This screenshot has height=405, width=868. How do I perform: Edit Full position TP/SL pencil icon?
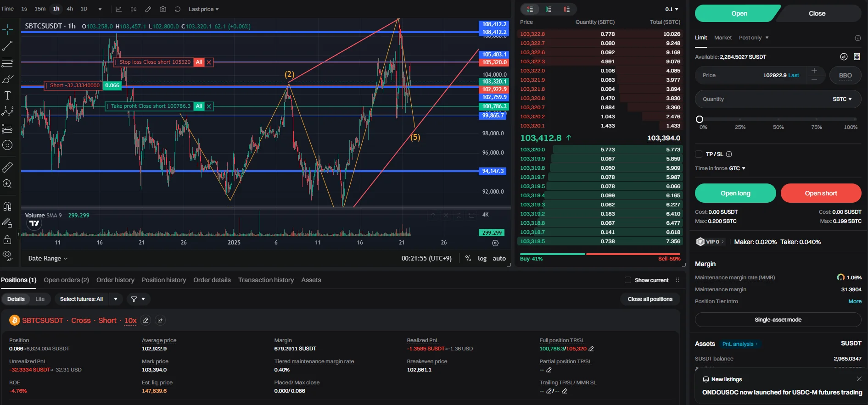591,349
